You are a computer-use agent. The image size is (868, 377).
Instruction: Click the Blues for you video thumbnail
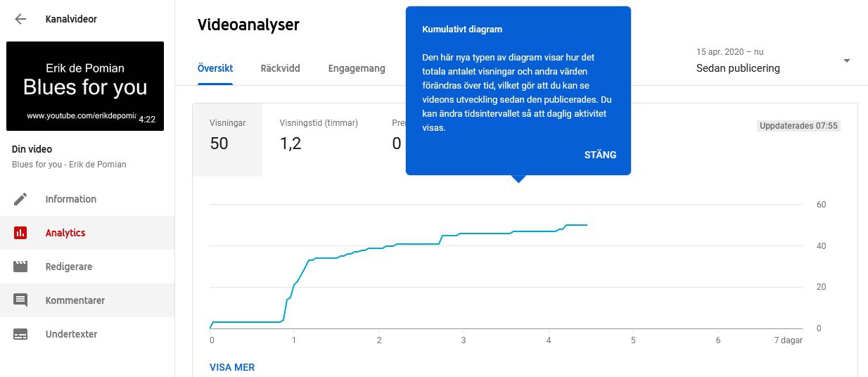85,86
